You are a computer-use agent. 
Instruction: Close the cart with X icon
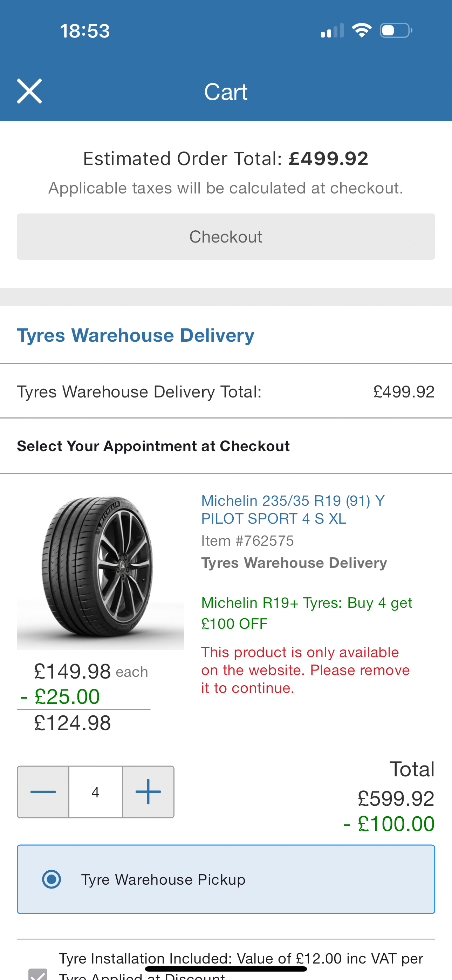29,91
